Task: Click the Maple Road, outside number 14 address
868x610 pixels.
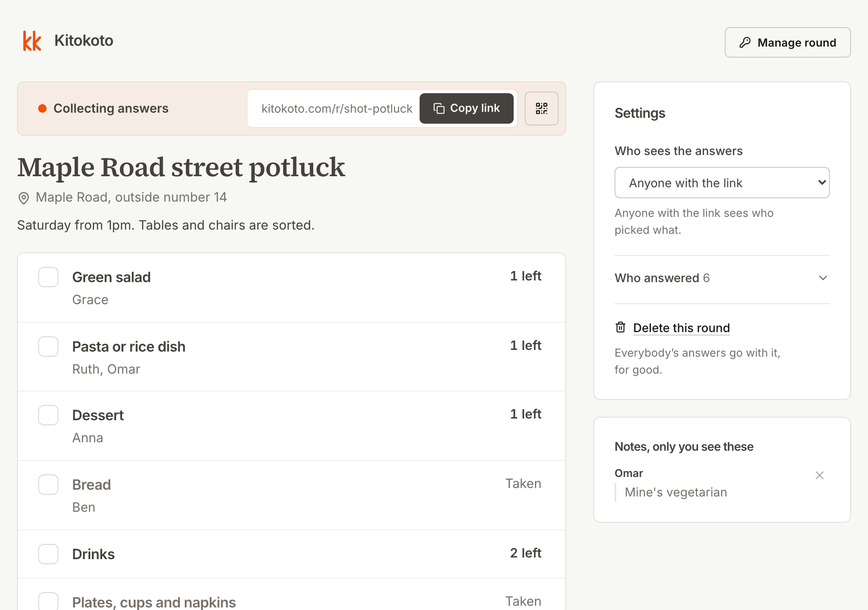Action: pyautogui.click(x=131, y=197)
